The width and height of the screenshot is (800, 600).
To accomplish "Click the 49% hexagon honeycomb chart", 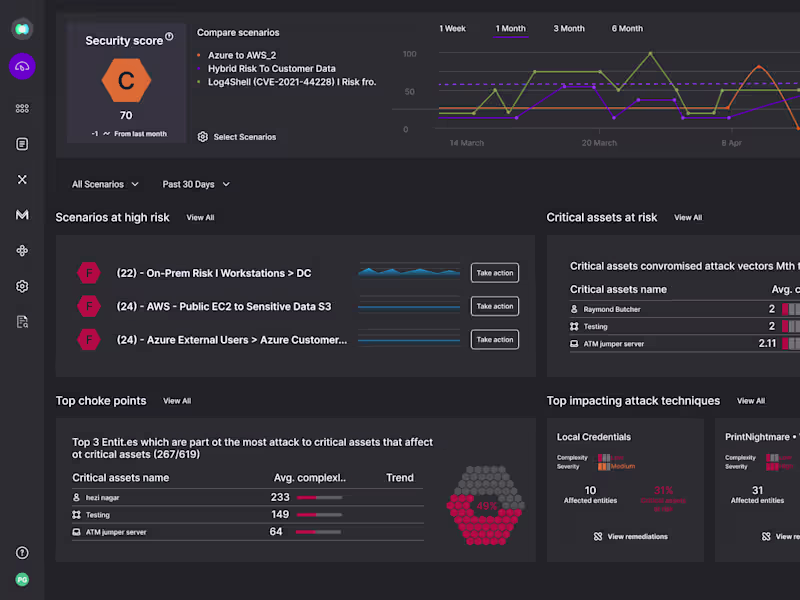I will click(486, 505).
